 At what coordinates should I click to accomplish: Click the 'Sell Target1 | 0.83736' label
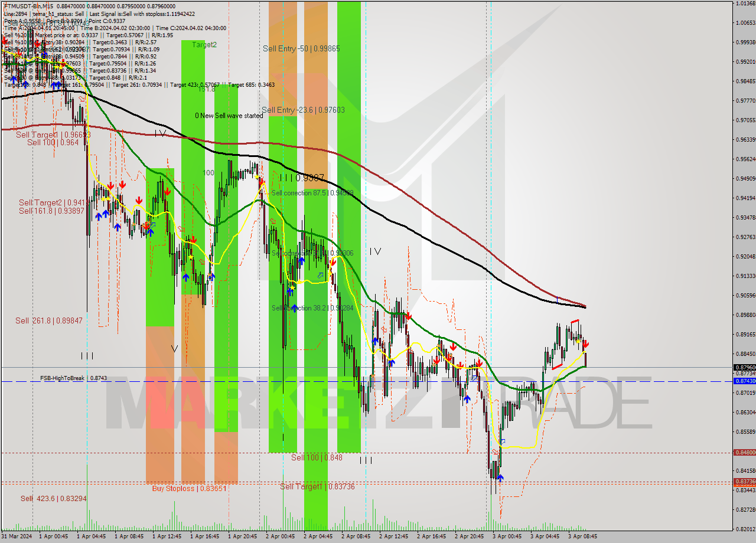coord(317,486)
